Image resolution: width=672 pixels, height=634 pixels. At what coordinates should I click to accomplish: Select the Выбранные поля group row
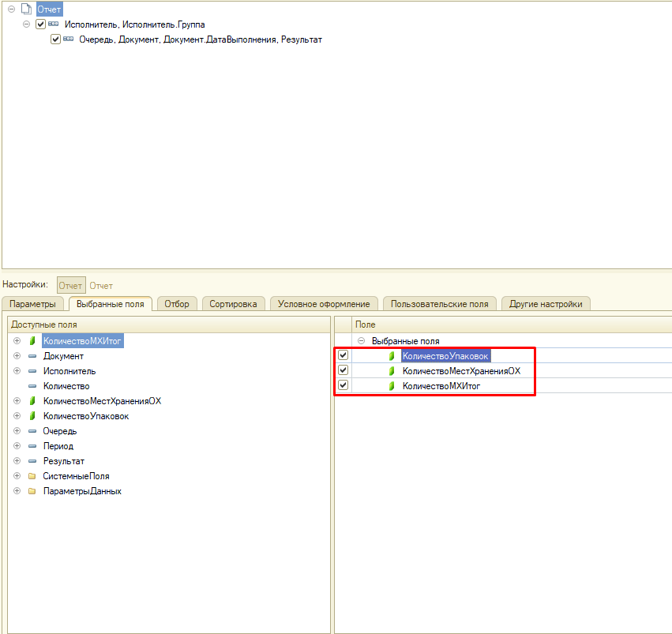coord(405,341)
